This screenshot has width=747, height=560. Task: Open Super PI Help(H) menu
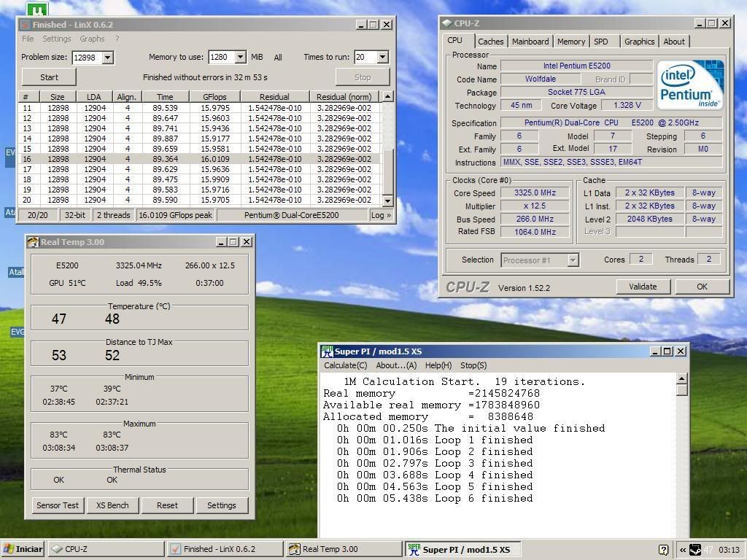[438, 365]
